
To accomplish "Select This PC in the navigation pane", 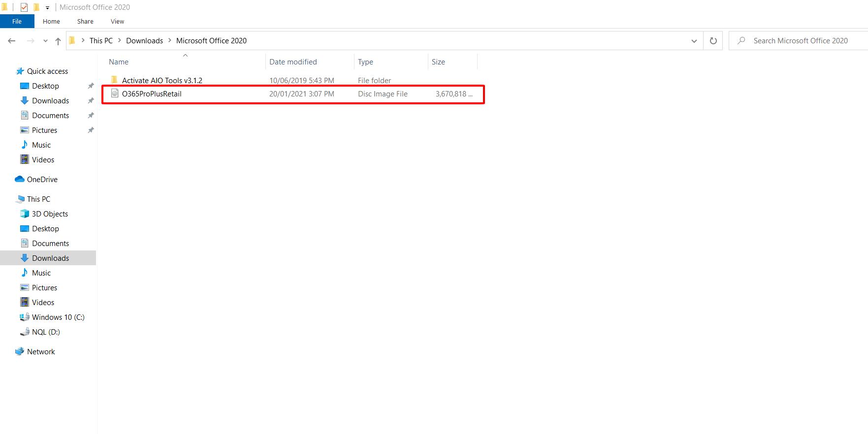I will point(38,199).
